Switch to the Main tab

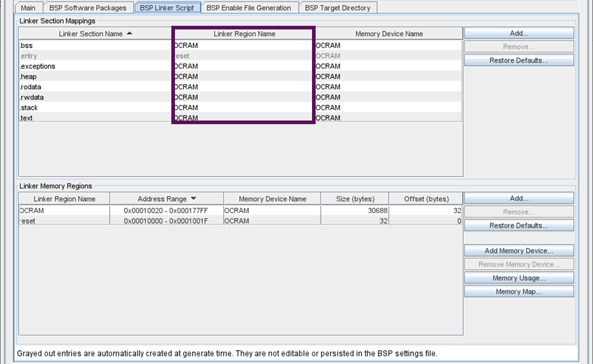click(x=27, y=7)
